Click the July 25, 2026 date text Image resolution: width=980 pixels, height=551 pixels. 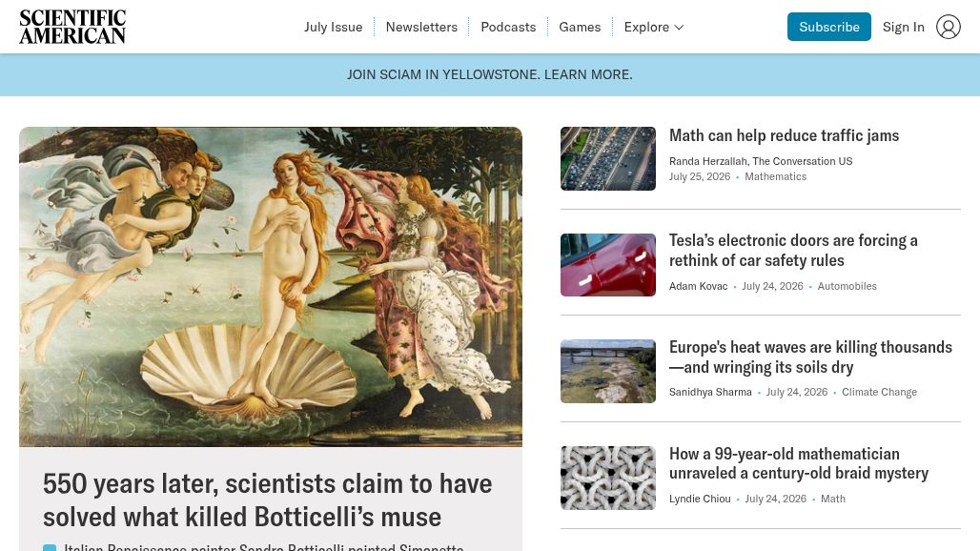[x=700, y=176]
